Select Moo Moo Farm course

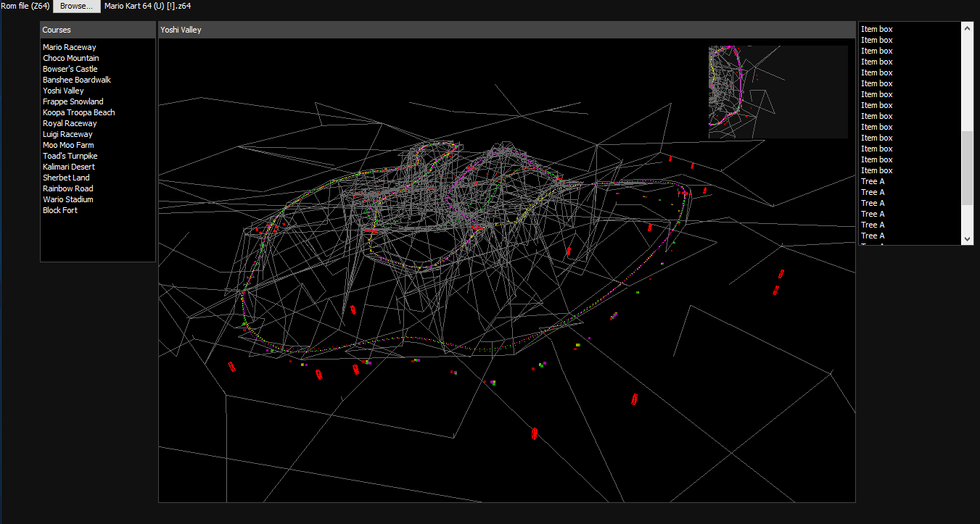coord(68,145)
